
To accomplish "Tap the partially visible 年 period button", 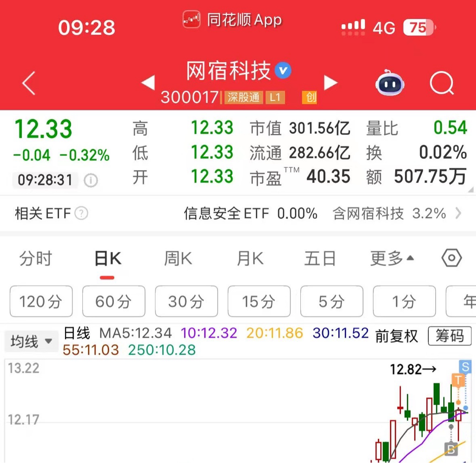I will pyautogui.click(x=461, y=301).
